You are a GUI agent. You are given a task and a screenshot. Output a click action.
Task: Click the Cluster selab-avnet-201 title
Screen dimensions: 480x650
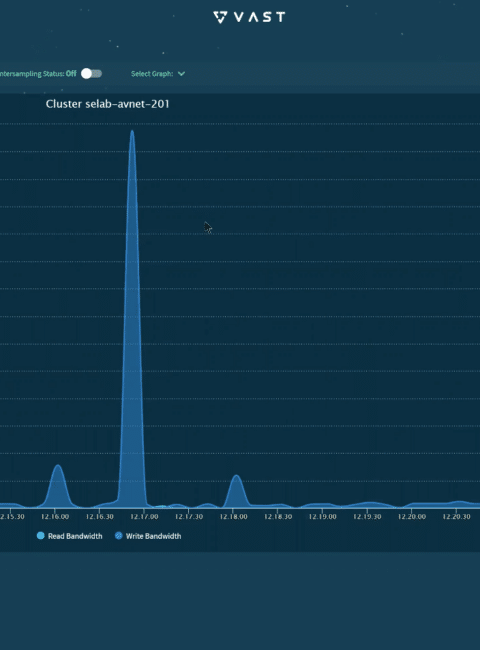click(107, 104)
